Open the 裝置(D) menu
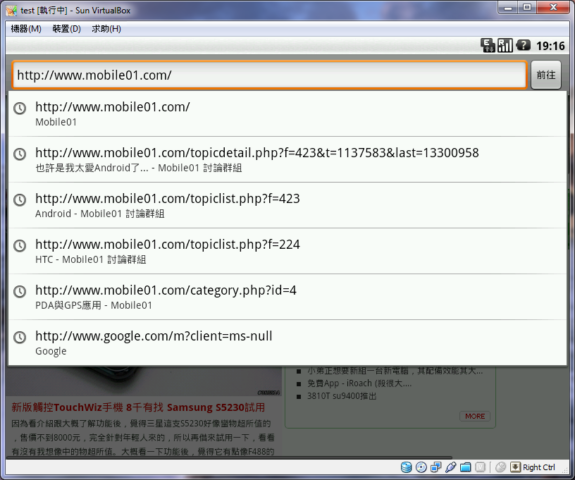 [66, 29]
